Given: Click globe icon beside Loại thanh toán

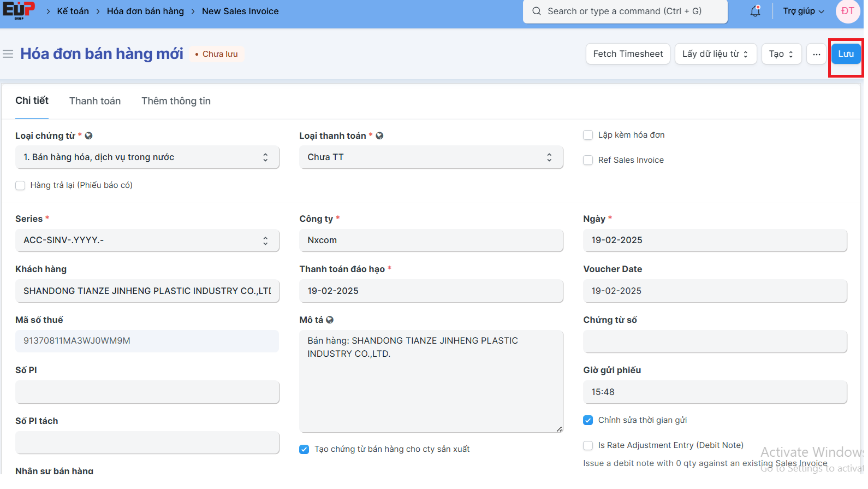Looking at the screenshot, I should click(x=380, y=136).
